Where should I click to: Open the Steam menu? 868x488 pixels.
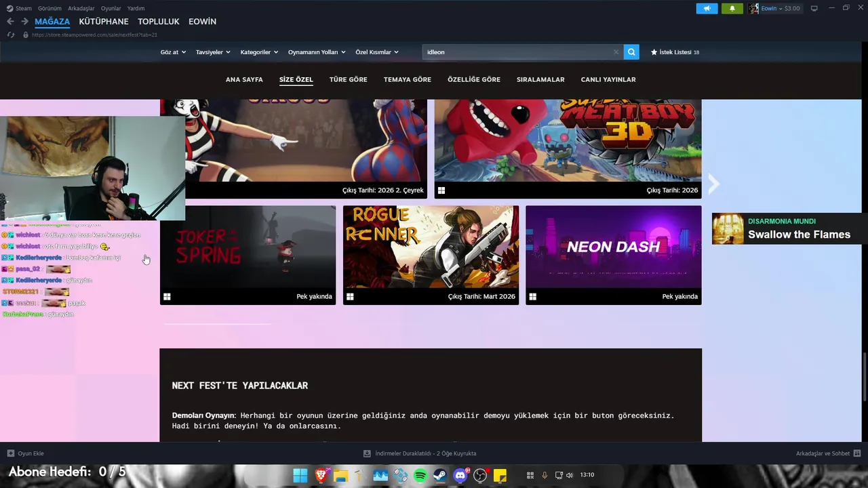[x=23, y=8]
